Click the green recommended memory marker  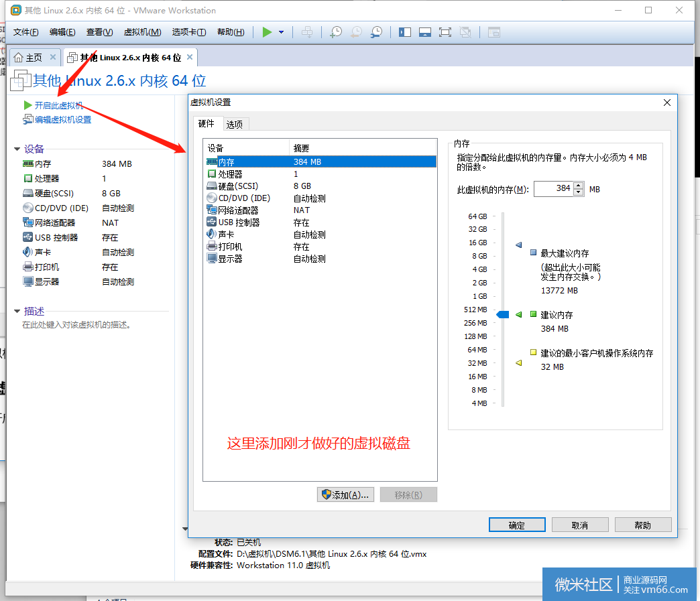point(519,314)
